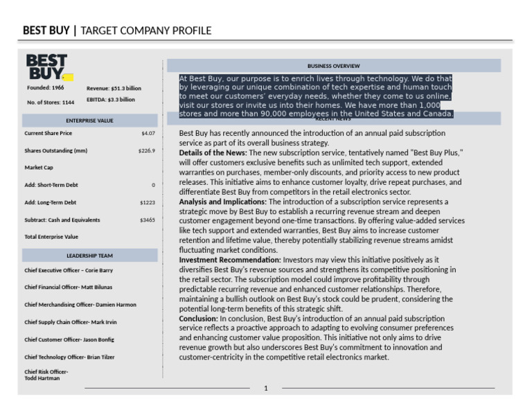
Task: Click 'Chief Technology Officer- Brian Tilzer' line
Action: (69, 357)
